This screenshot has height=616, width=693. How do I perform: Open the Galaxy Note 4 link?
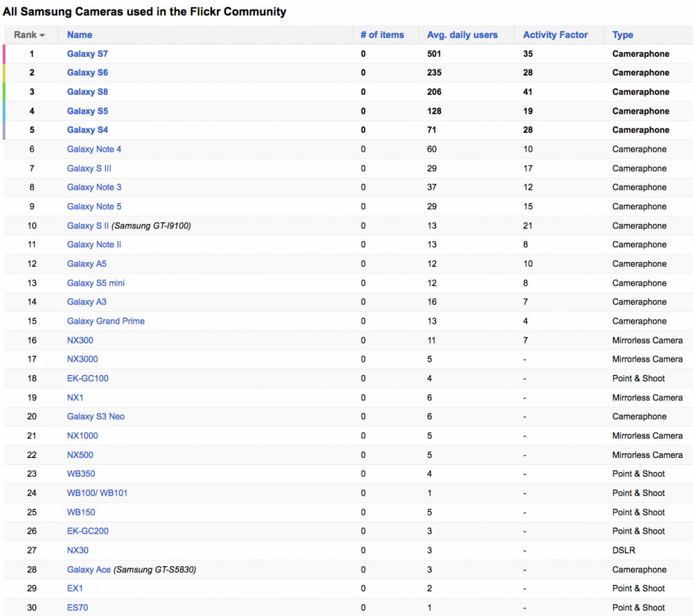pyautogui.click(x=94, y=150)
